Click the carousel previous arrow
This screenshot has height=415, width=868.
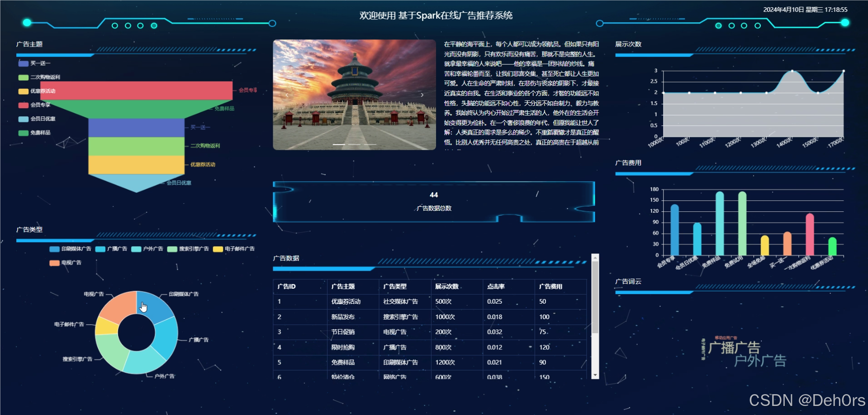(287, 95)
